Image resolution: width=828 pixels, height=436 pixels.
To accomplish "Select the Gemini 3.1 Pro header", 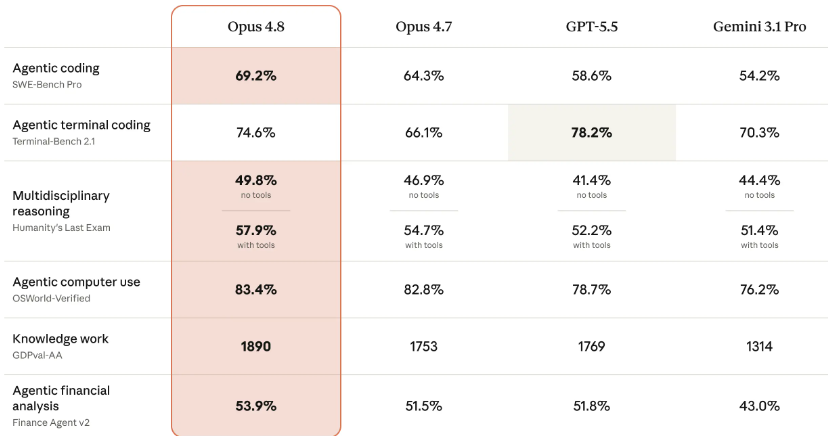I will (x=759, y=26).
